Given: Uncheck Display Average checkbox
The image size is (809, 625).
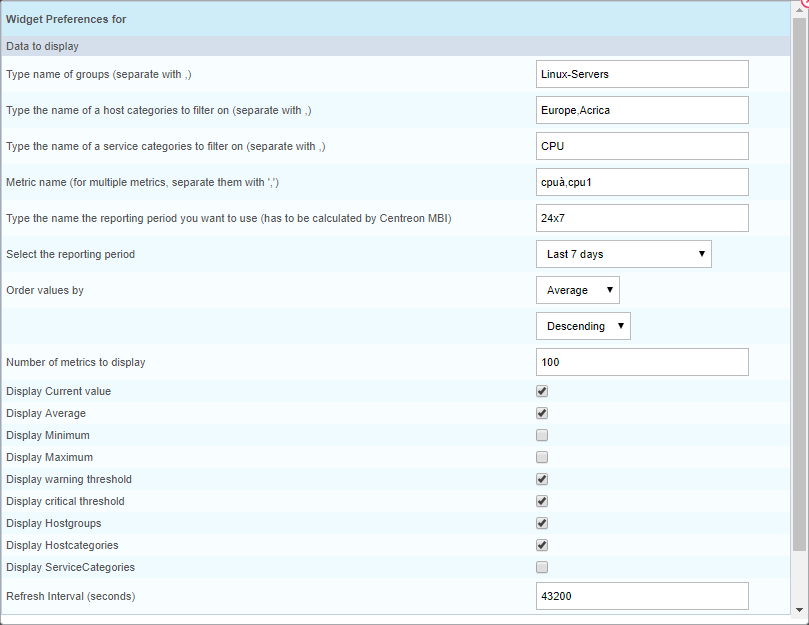Looking at the screenshot, I should (542, 413).
